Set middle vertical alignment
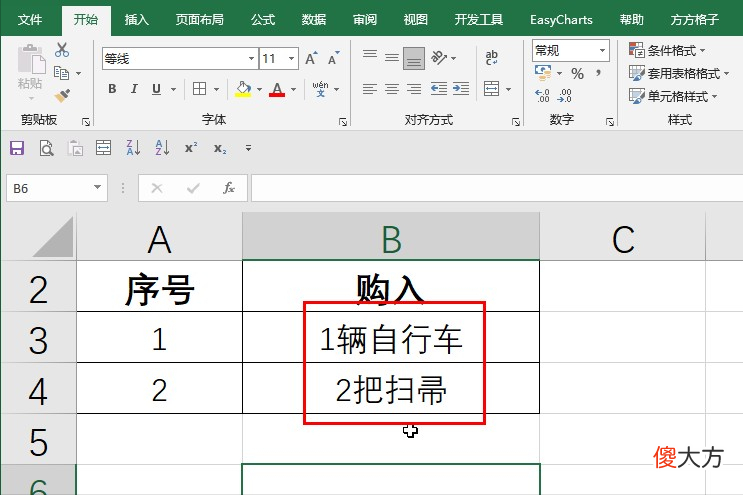 (x=392, y=58)
